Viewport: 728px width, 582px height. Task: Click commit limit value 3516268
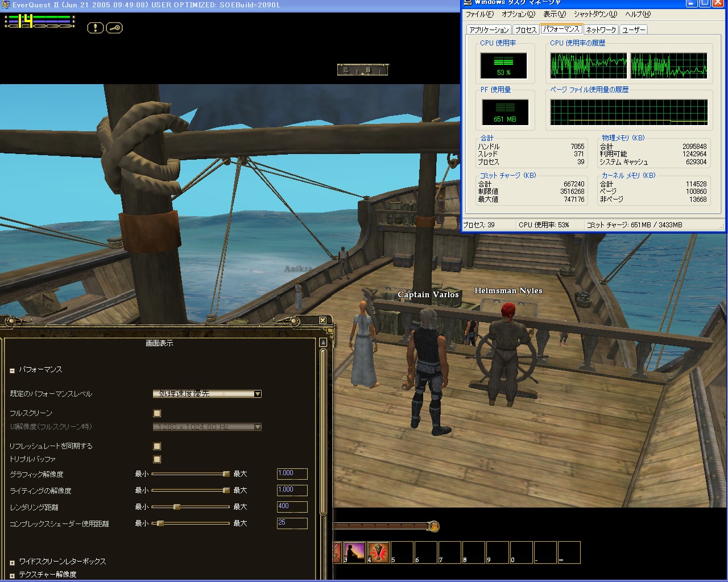coord(572,192)
